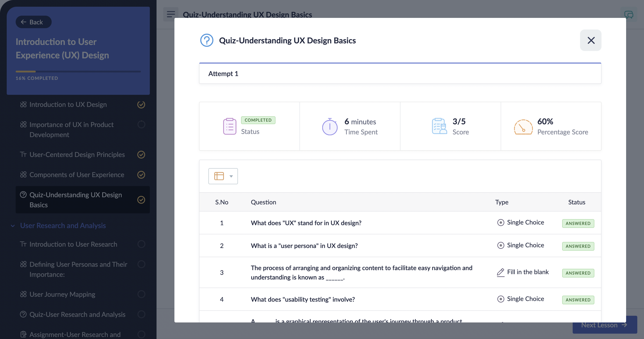644x339 pixels.
Task: Click the Type column header
Action: 502,202
